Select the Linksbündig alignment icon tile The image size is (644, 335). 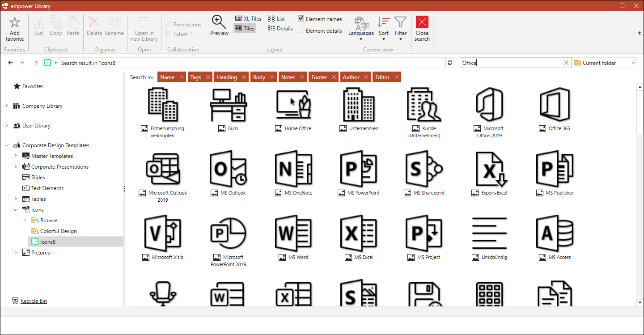pyautogui.click(x=489, y=238)
